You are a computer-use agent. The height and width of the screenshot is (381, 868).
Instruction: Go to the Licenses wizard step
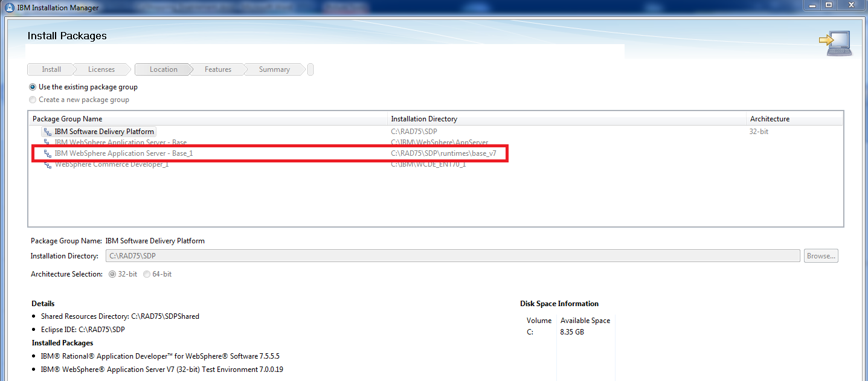[x=101, y=69]
